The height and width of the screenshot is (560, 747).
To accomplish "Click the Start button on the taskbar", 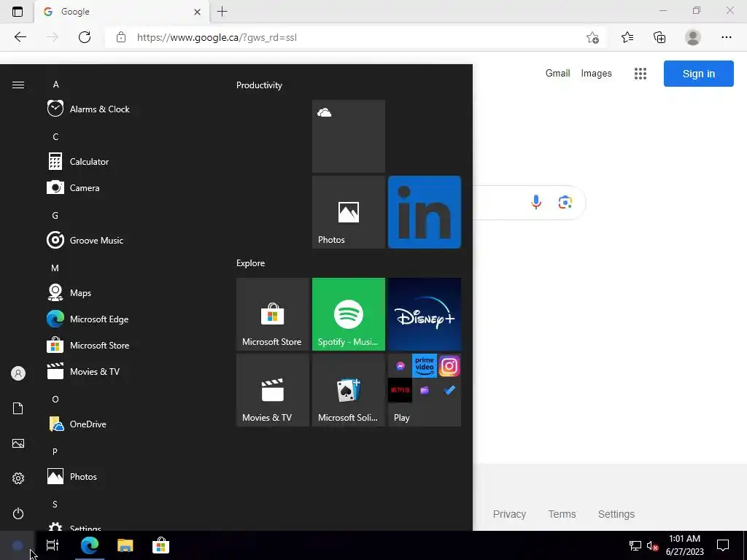I will [x=18, y=545].
